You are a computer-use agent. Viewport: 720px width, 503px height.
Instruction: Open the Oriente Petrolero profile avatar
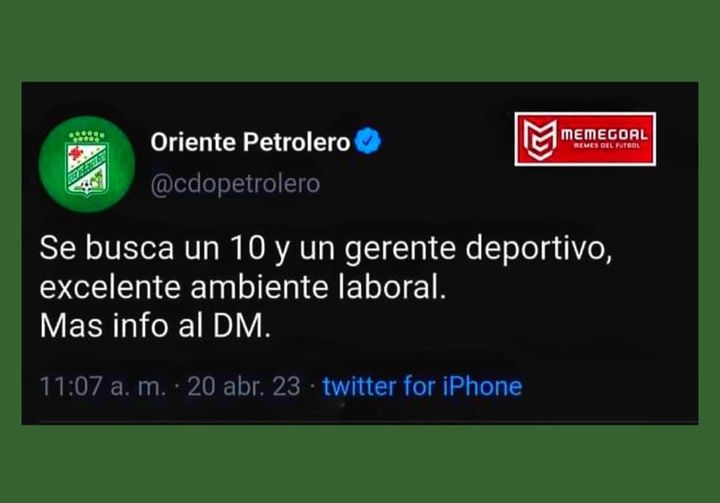coord(87,164)
